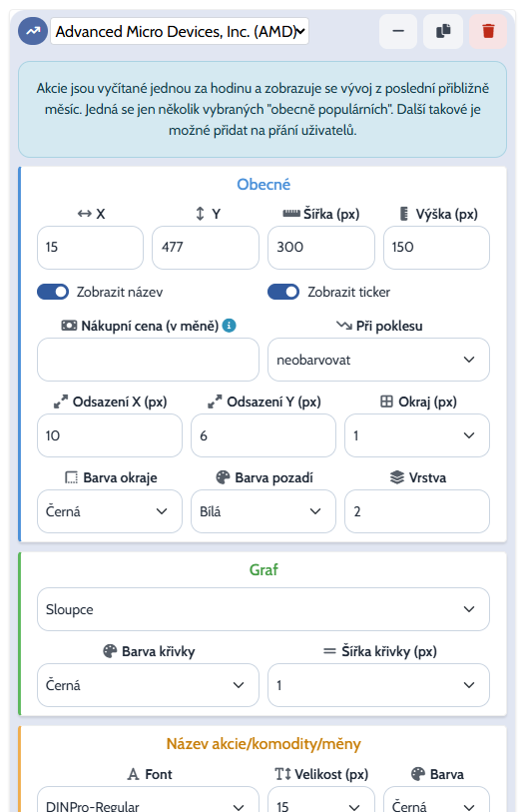This screenshot has height=812, width=525.
Task: Click the stock chart trend icon
Action: (x=33, y=31)
